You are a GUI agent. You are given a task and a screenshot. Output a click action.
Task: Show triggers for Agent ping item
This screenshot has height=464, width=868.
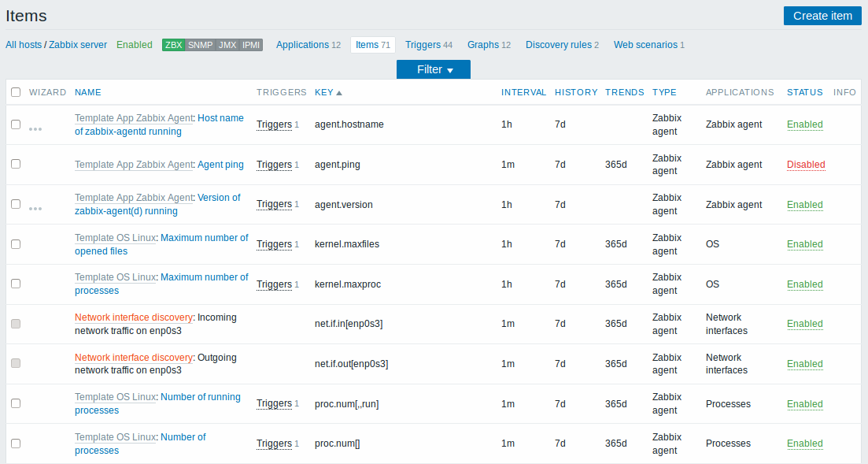tap(274, 165)
